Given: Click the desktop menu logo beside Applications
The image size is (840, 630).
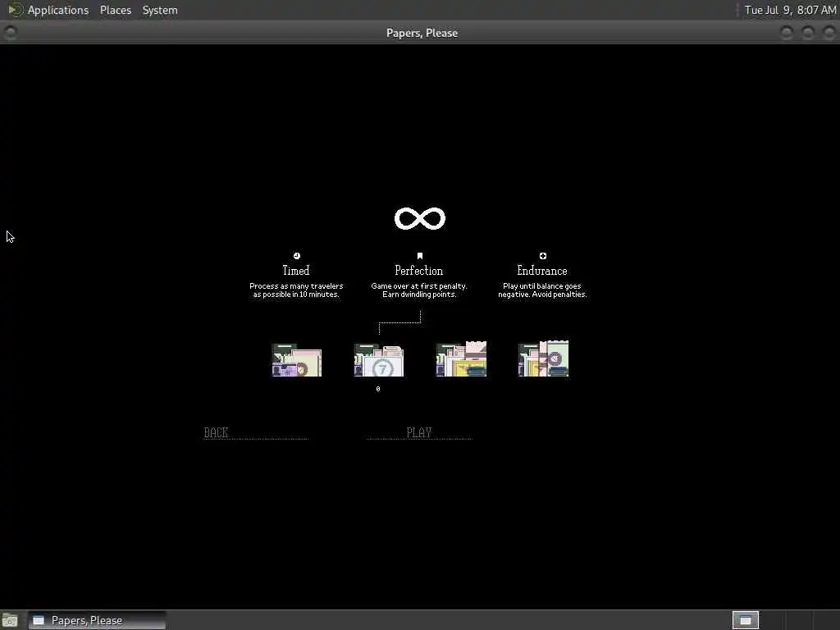Looking at the screenshot, I should [x=15, y=10].
